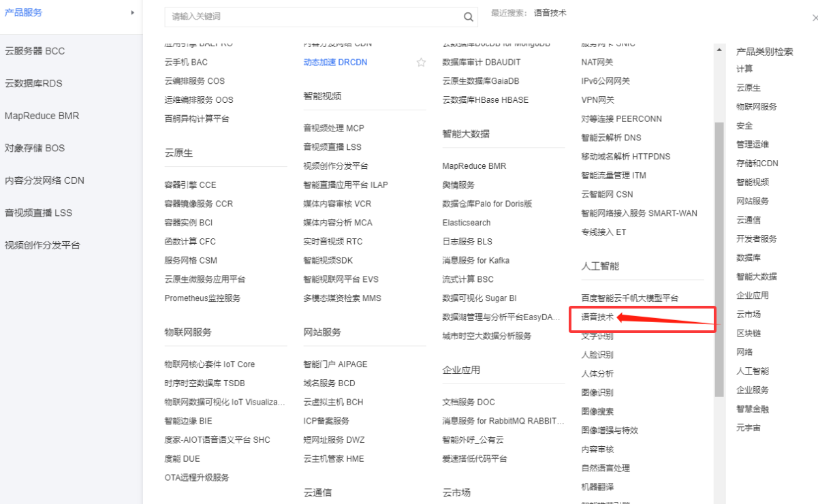Open 云服务器 BCC in left sidebar
Screen dimensions: 818x504
pos(35,51)
